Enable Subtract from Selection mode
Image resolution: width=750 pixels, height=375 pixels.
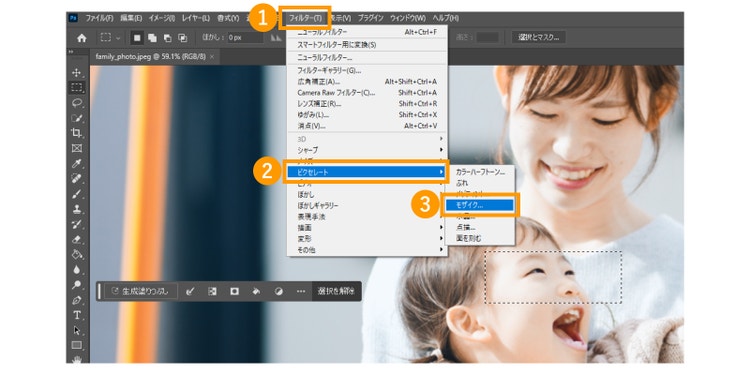[167, 38]
